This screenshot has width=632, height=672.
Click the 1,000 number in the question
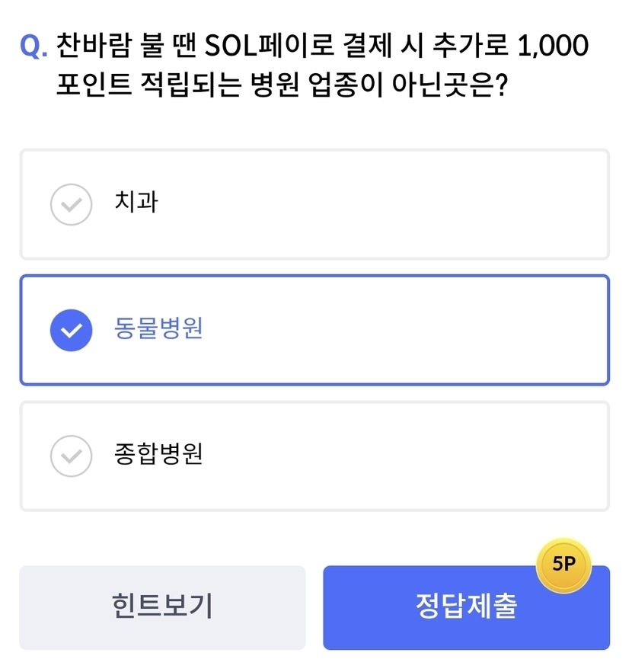click(x=552, y=46)
